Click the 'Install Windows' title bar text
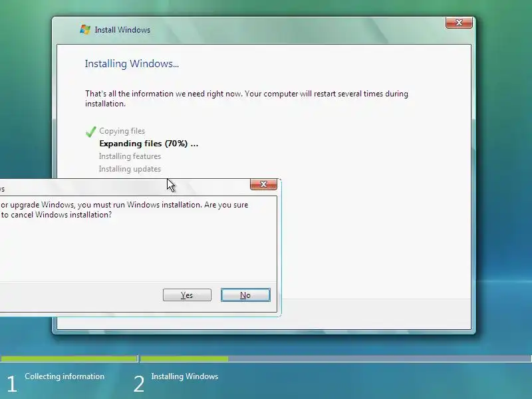 [122, 30]
